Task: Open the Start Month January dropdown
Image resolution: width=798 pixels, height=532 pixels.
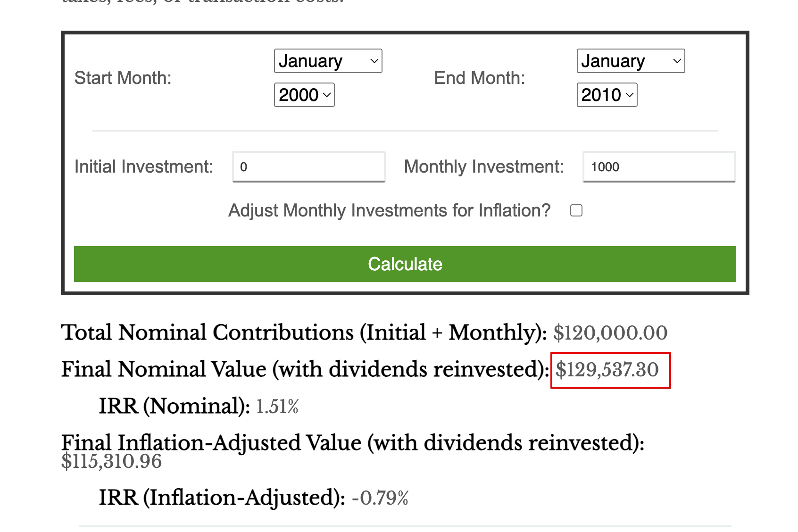Action: (328, 61)
